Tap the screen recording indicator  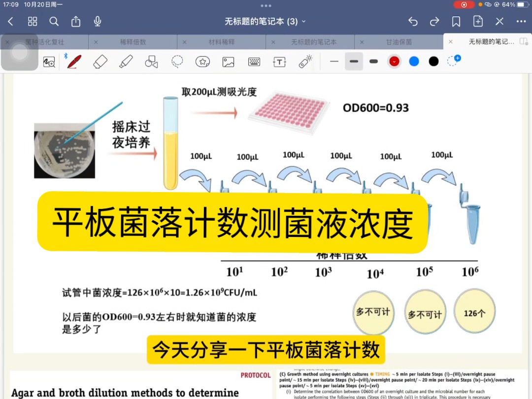pos(464,5)
